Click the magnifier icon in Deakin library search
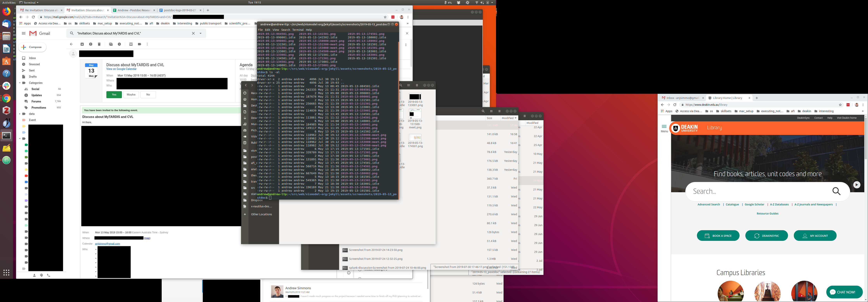 point(836,191)
